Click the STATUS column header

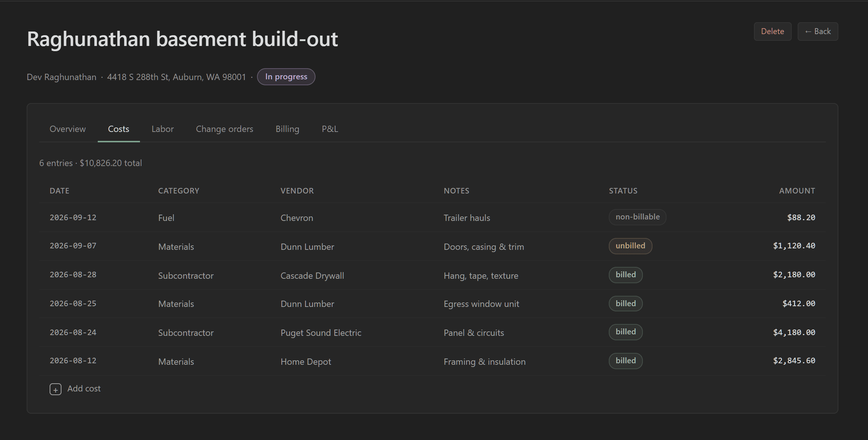[623, 191]
